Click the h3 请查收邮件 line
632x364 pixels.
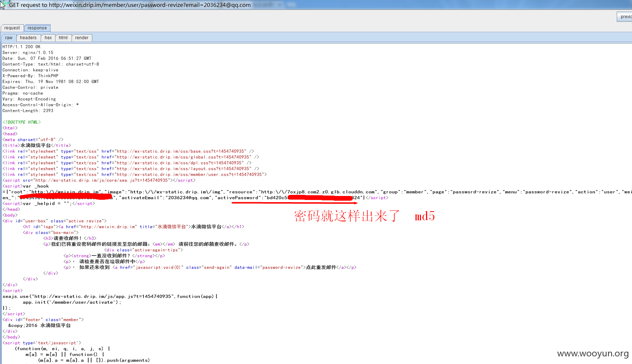(x=70, y=238)
